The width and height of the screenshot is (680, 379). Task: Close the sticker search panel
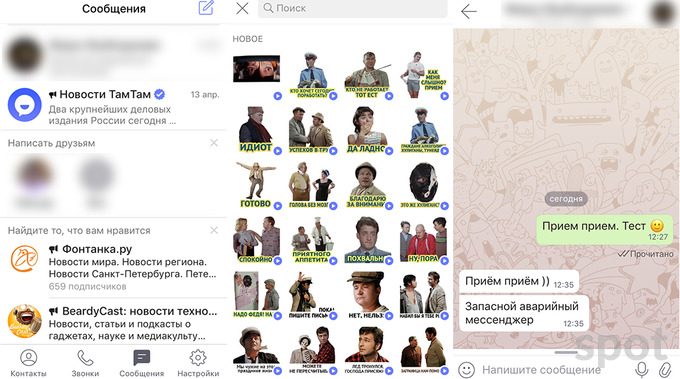tap(242, 8)
